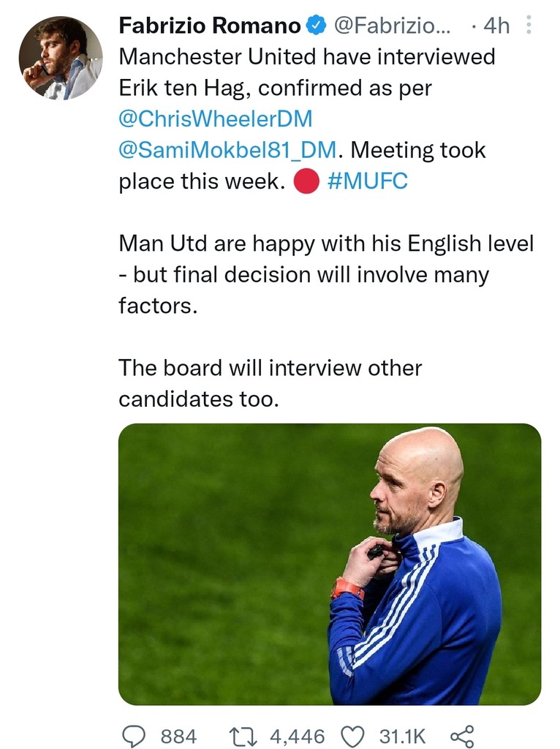Click the red circle emoji
The height and width of the screenshot is (749, 560).
coord(306,182)
